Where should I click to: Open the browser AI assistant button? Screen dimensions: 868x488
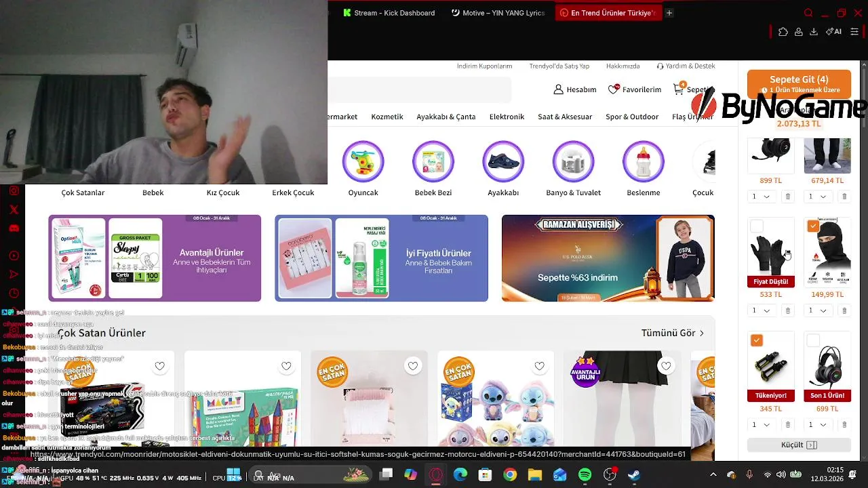tap(833, 31)
